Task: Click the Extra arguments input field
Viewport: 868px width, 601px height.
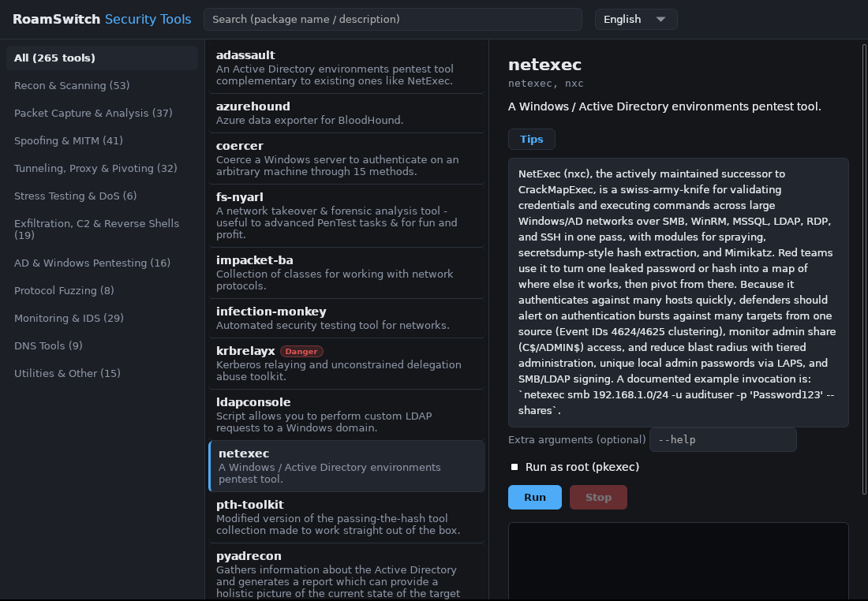Action: point(723,440)
